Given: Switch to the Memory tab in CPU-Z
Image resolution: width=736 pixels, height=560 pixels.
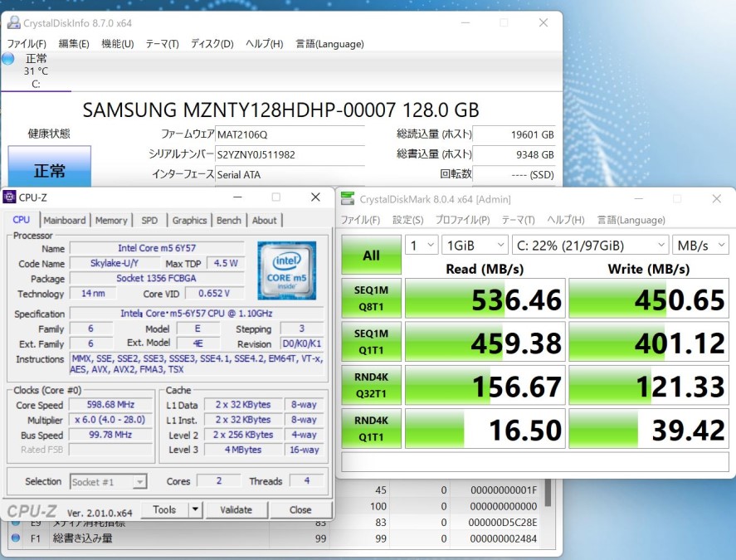Looking at the screenshot, I should pyautogui.click(x=111, y=220).
